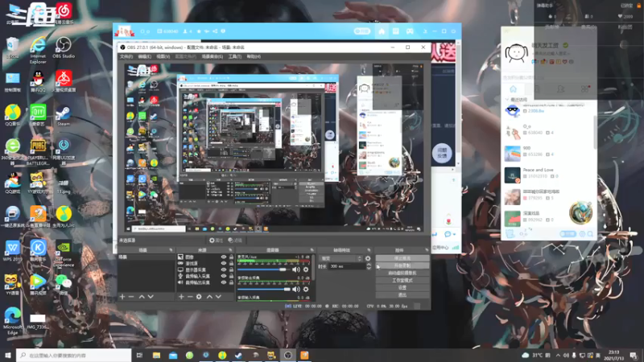Pop out the scenes dock panel
This screenshot has height=362, width=644.
[171, 250]
